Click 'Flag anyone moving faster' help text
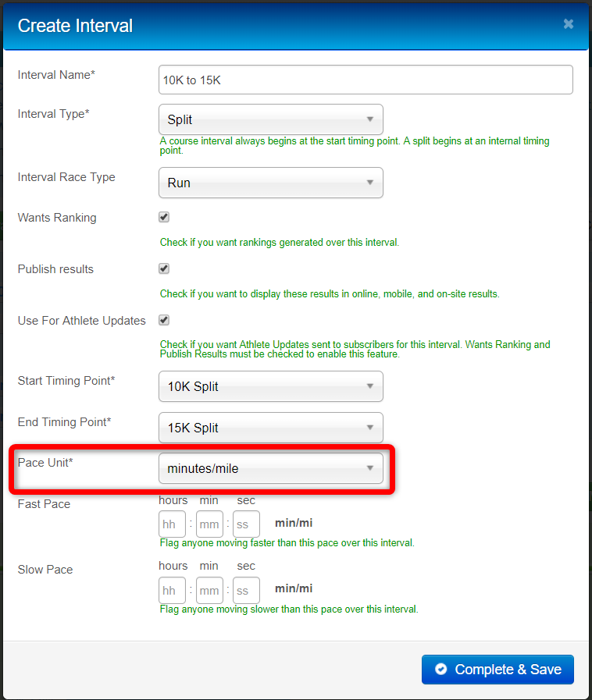This screenshot has height=700, width=592. point(287,543)
